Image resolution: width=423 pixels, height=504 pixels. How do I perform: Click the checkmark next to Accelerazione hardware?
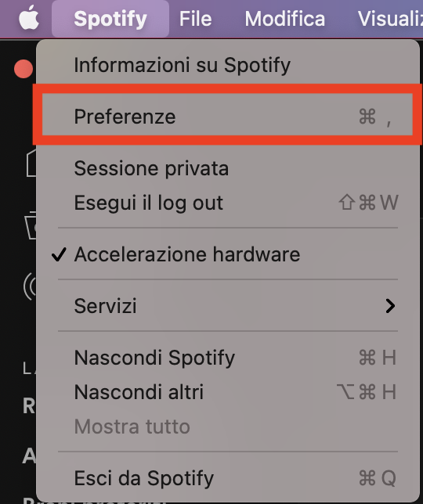click(x=59, y=254)
